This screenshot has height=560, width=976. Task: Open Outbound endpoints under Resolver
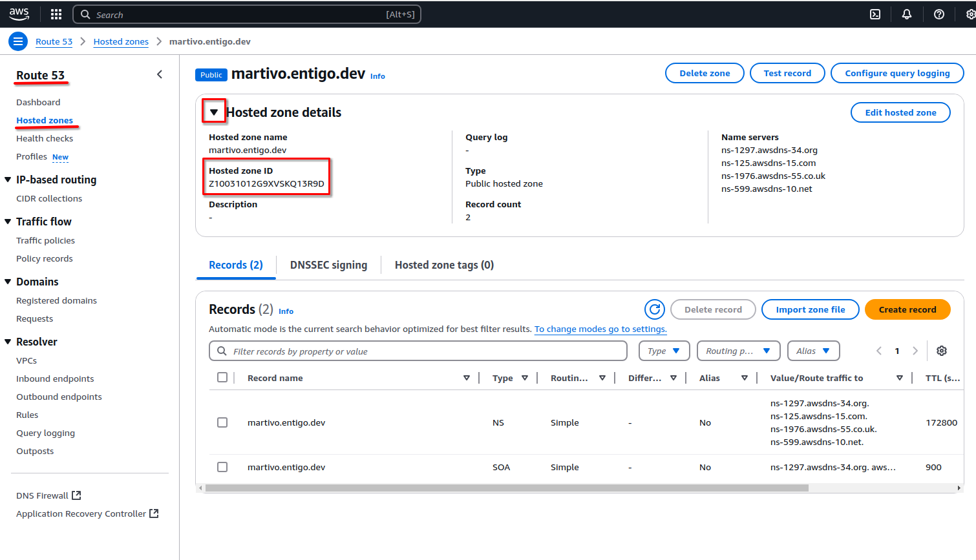point(59,397)
